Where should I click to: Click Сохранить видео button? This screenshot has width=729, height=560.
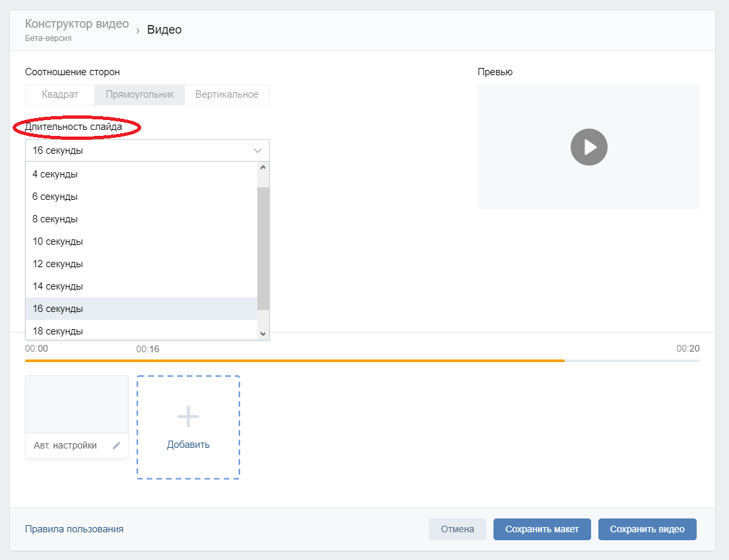click(647, 529)
